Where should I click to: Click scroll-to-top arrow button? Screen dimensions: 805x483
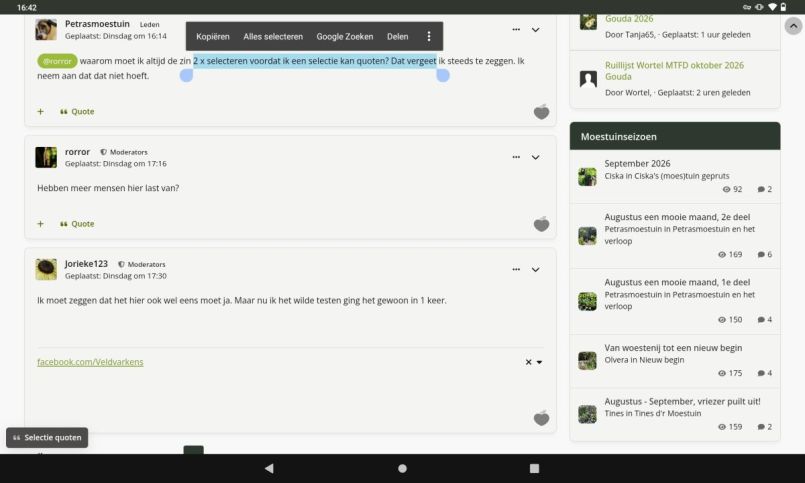pos(793,26)
